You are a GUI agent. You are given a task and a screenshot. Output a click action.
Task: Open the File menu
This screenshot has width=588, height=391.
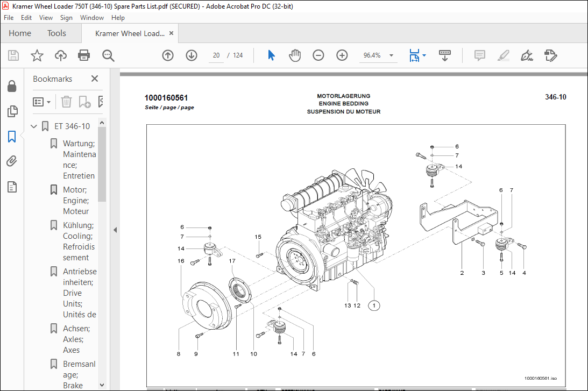click(x=9, y=18)
